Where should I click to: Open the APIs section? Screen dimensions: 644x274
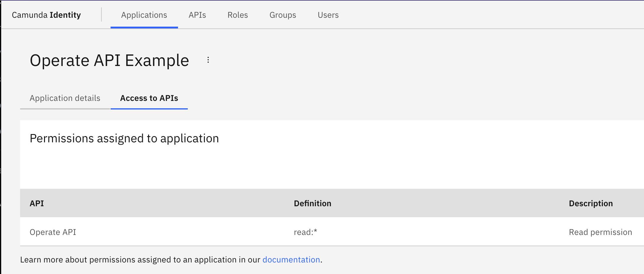tap(197, 15)
